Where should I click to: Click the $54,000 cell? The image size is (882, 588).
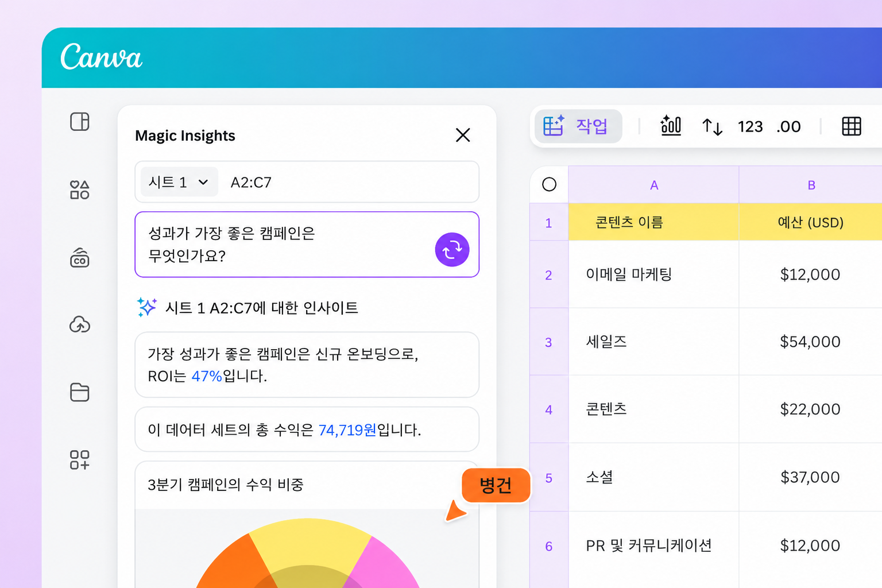pos(811,342)
